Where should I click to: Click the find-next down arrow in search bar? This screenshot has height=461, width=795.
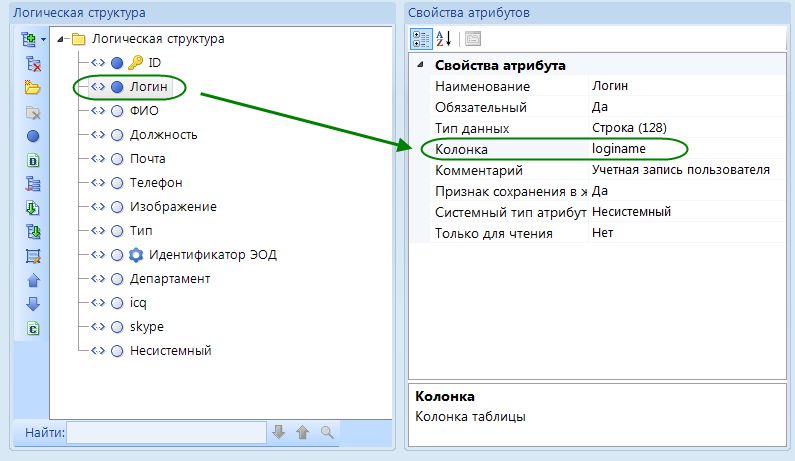279,432
